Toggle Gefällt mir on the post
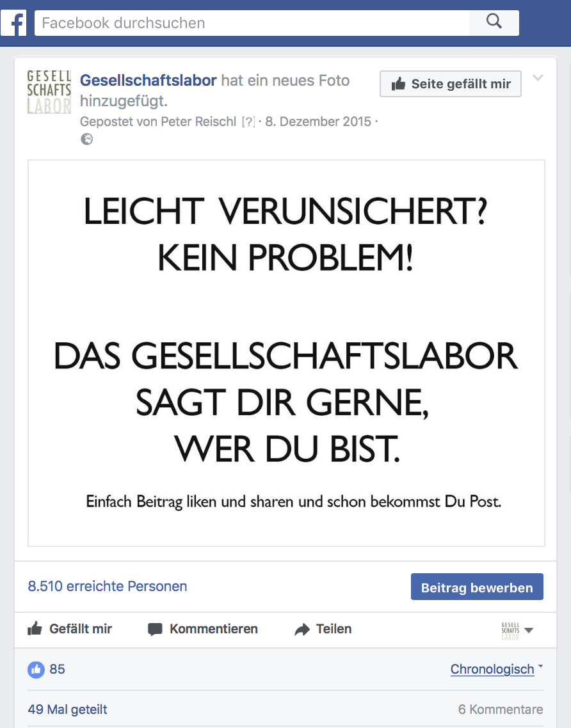 click(70, 629)
